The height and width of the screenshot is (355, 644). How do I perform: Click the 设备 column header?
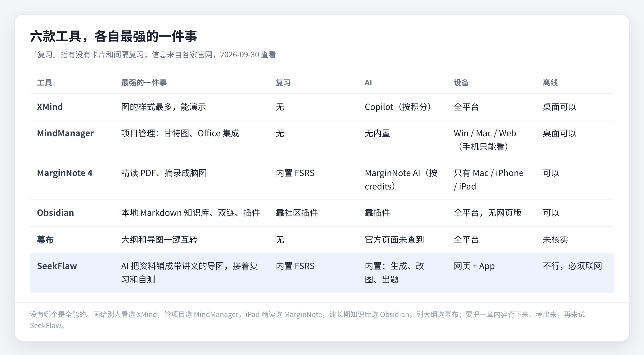pos(461,83)
